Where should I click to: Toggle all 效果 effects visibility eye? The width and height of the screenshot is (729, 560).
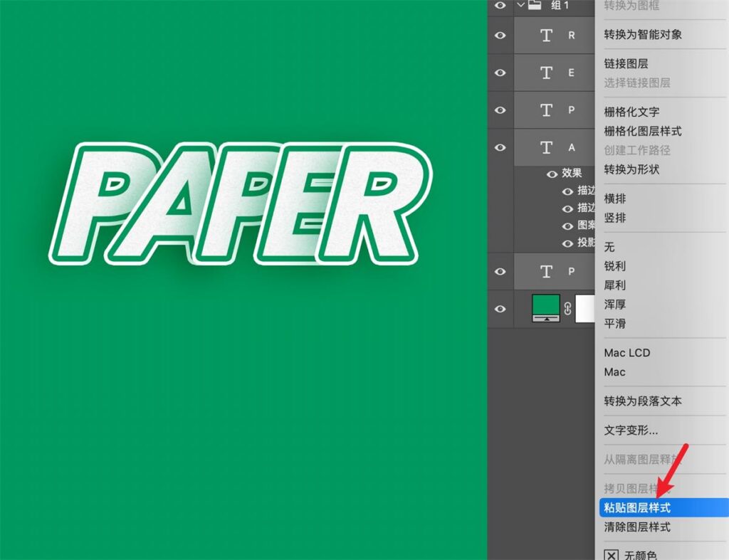coord(552,174)
